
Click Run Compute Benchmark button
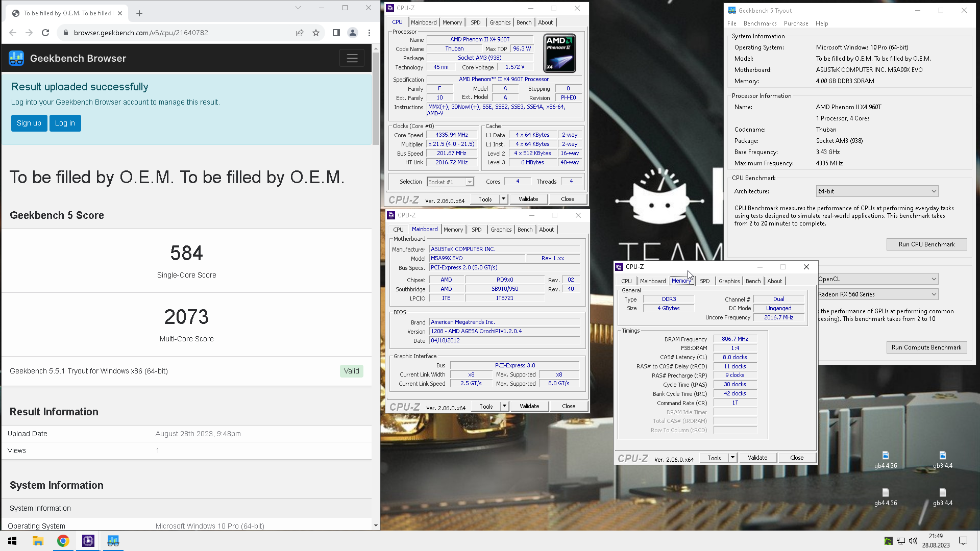tap(926, 347)
